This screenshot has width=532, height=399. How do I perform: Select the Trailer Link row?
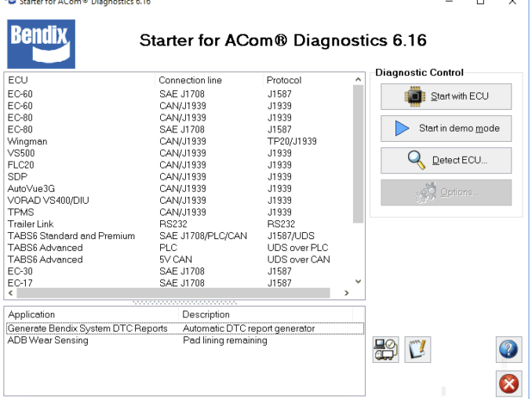pos(179,224)
